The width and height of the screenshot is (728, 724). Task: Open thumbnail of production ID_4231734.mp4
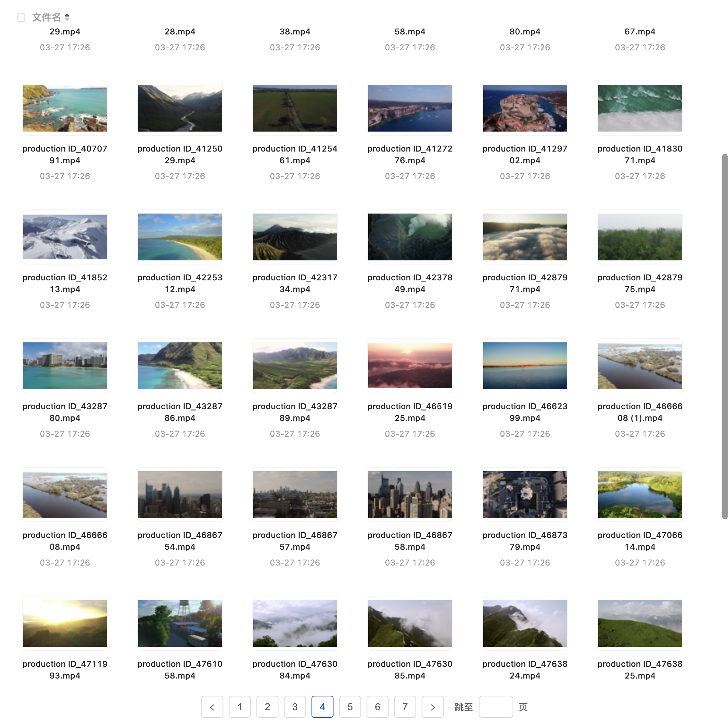(295, 237)
